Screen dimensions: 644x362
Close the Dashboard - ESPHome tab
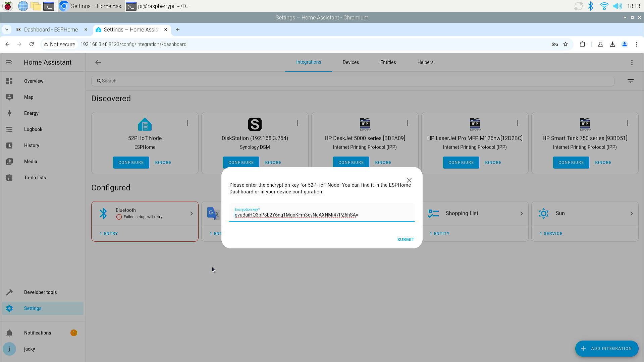[86, 29]
